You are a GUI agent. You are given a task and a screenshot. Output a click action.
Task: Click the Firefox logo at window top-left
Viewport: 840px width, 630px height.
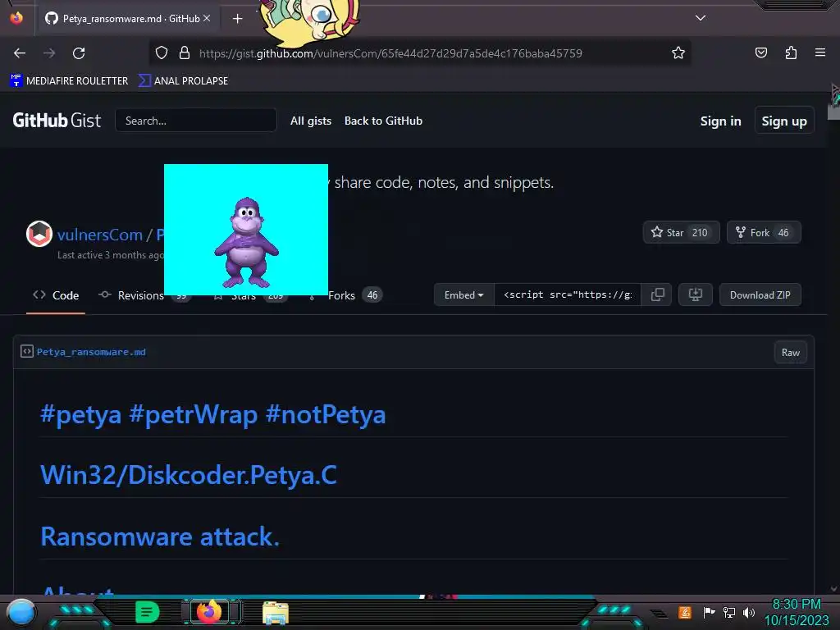[x=16, y=18]
